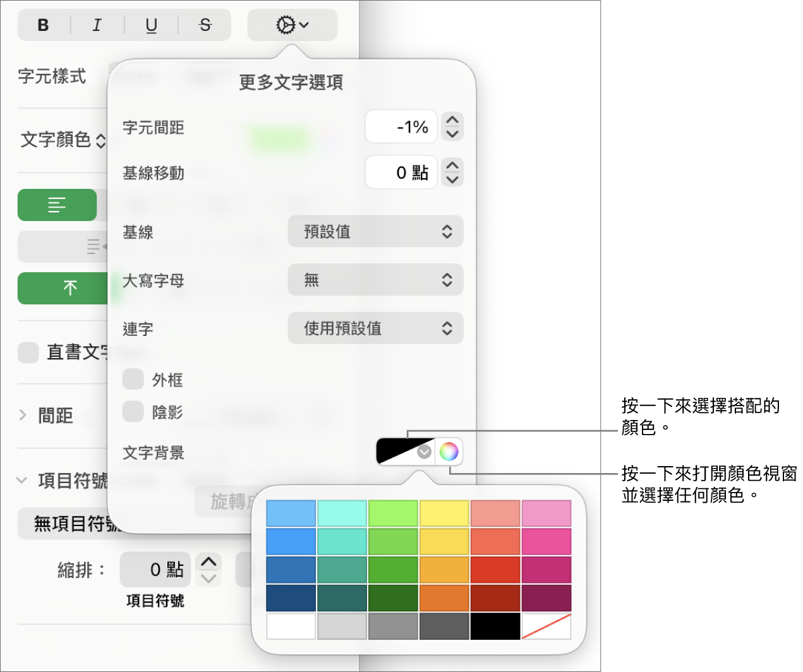Viewport: 803px width, 672px height.
Task: Click the 字元間距 increment stepper arrow
Action: click(452, 121)
